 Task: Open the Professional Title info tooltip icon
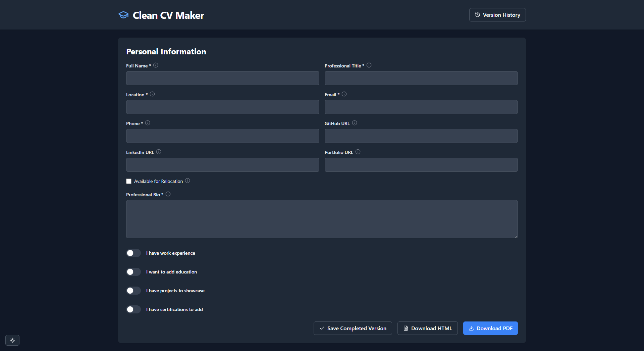[369, 65]
